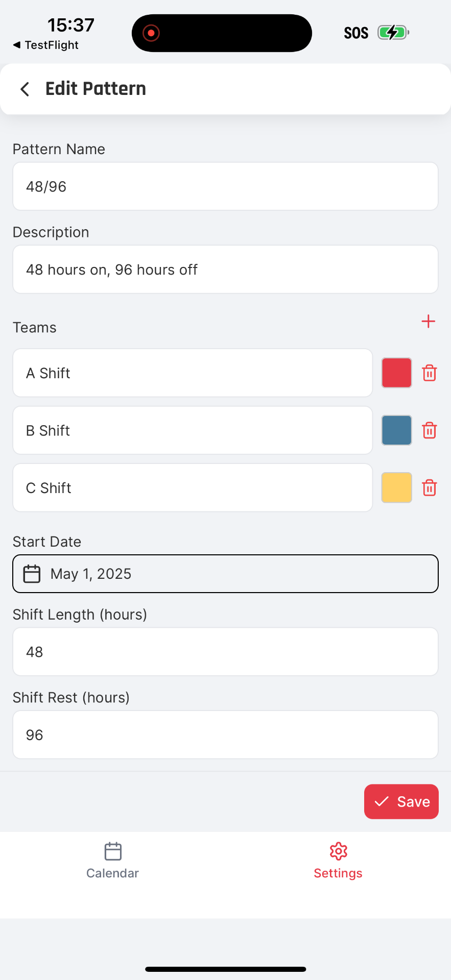The width and height of the screenshot is (451, 980).
Task: Open the Calendar tab icon
Action: pos(112,851)
